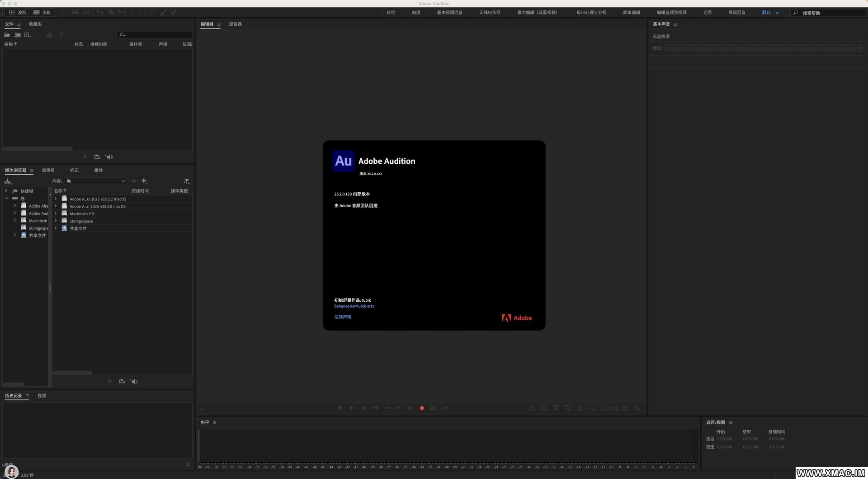Expand the Adobe Afte tree item
The image size is (868, 479).
(15, 206)
